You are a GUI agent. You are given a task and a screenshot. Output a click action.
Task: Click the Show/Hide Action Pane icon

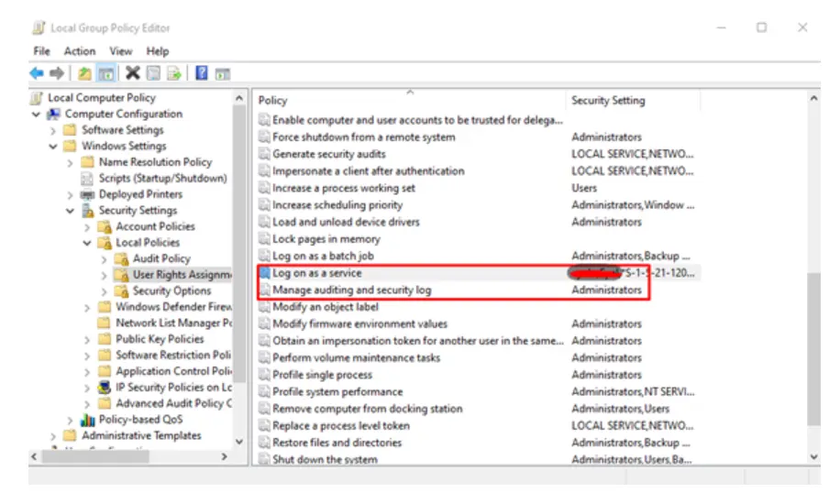point(221,73)
